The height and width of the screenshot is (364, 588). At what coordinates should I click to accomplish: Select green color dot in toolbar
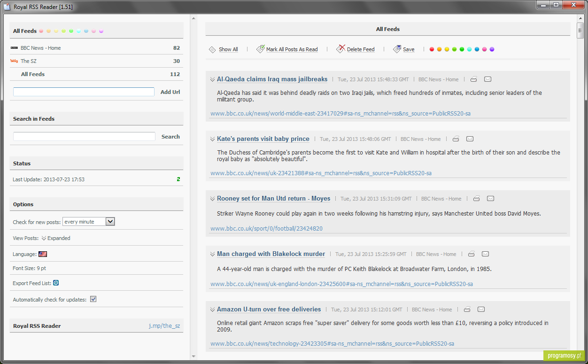[462, 49]
